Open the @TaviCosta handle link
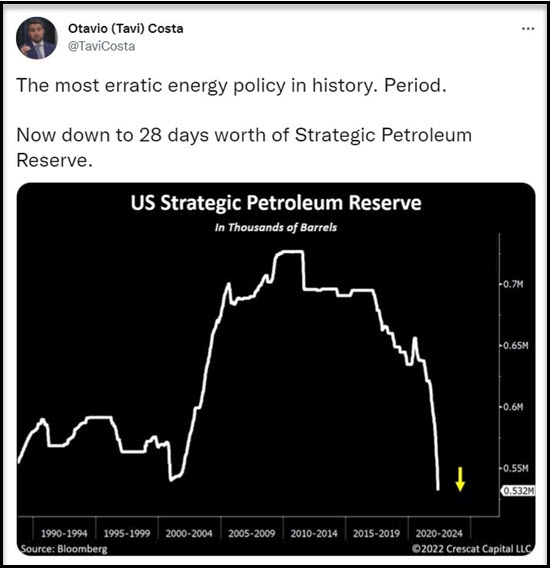The height and width of the screenshot is (568, 550). pos(101,46)
